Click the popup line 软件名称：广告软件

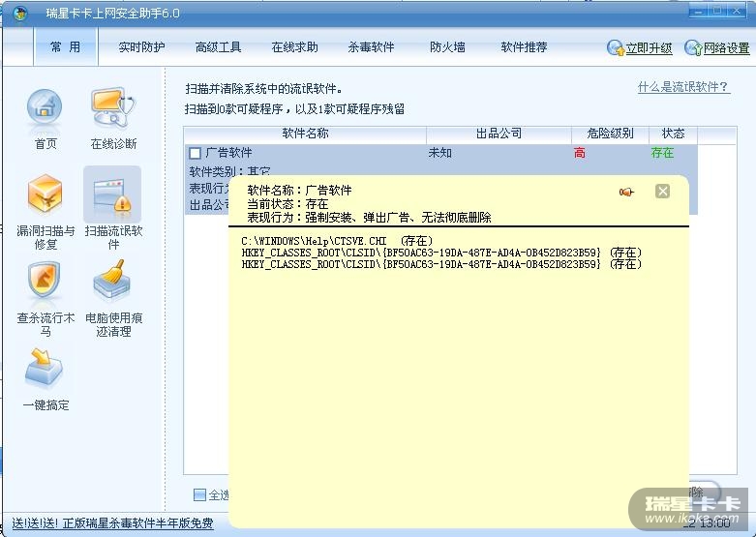pyautogui.click(x=299, y=190)
